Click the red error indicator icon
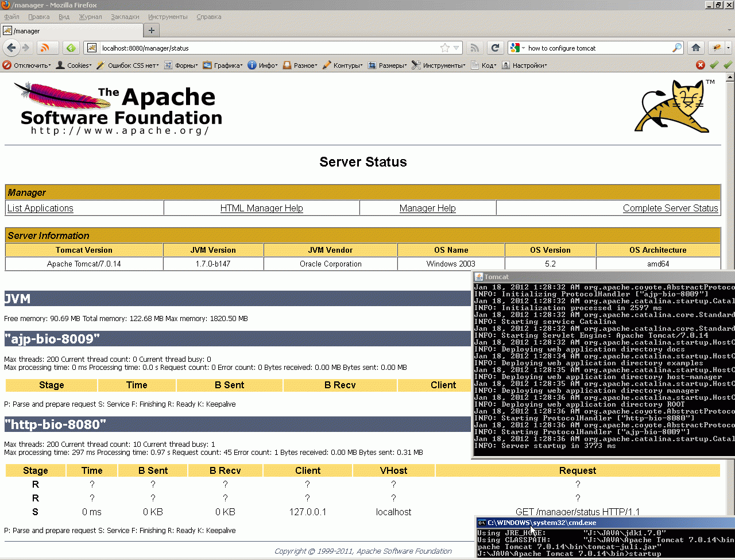Screen dimensions: 735x560 [x=701, y=65]
